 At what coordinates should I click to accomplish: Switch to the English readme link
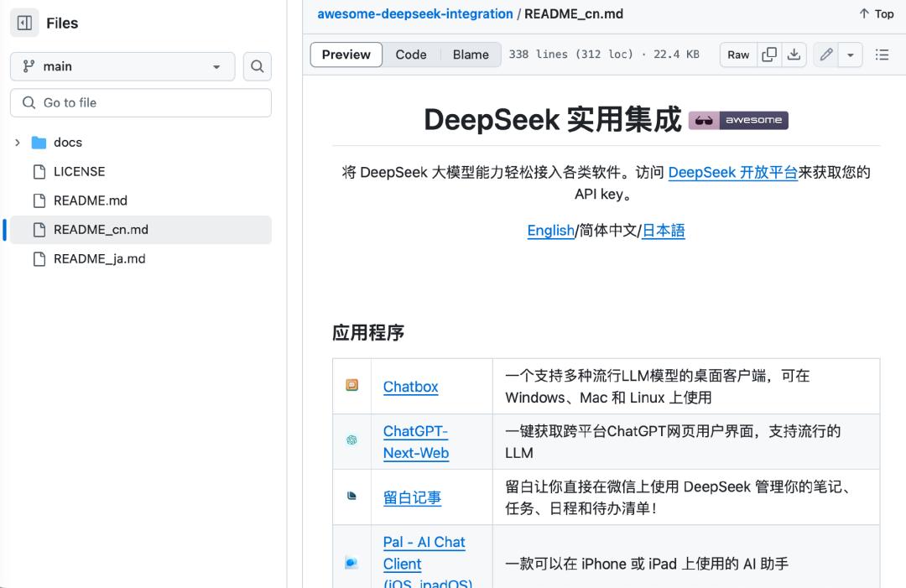(x=550, y=231)
